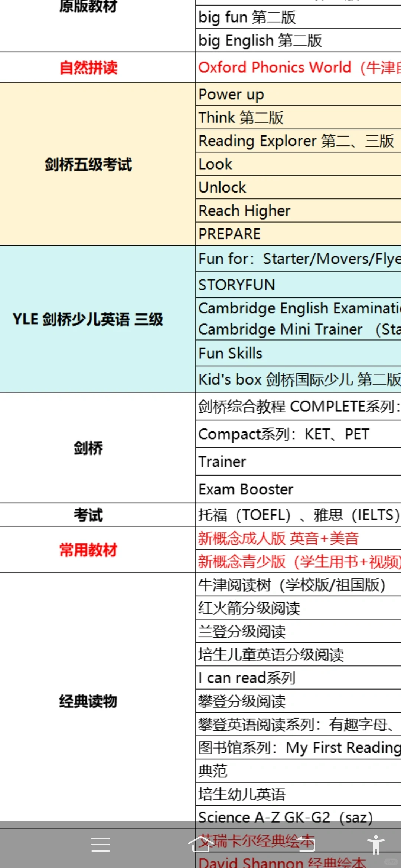This screenshot has height=868, width=401.
Task: Select the cell 'big English 第二版'
Action: click(299, 40)
